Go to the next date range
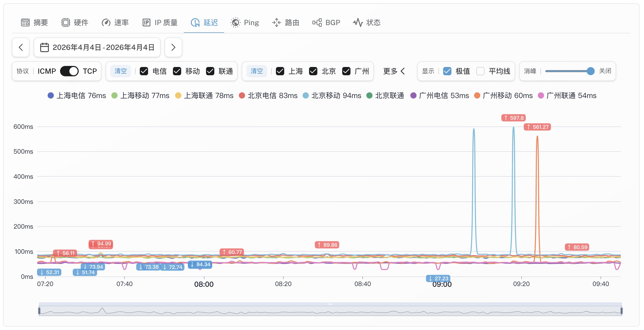 point(173,47)
